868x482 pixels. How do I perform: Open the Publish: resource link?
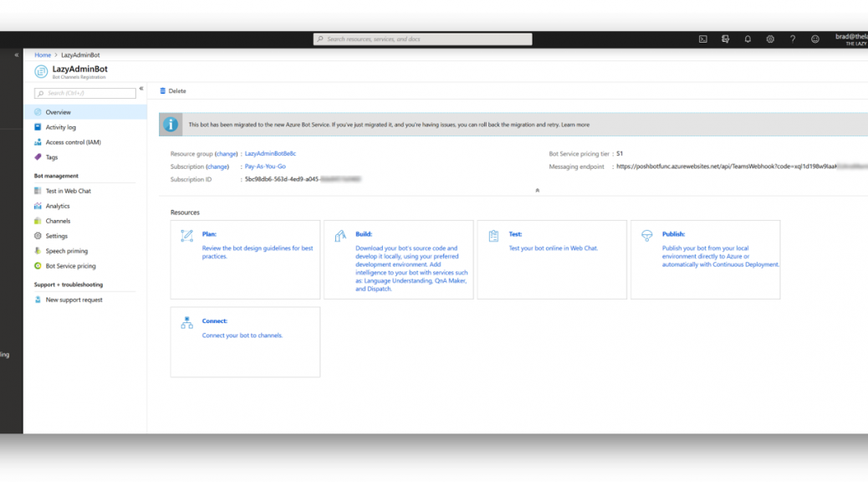[x=673, y=233]
